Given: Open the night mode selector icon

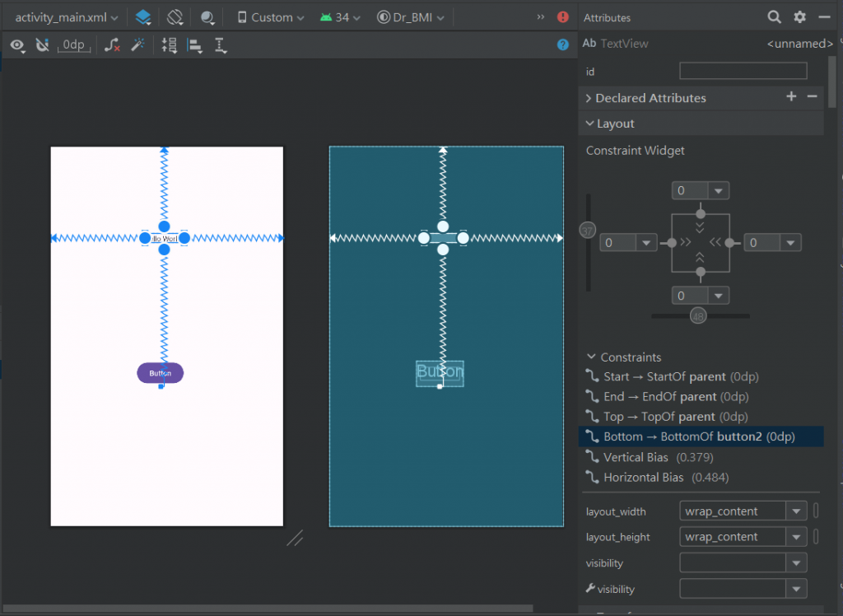Looking at the screenshot, I should (207, 18).
